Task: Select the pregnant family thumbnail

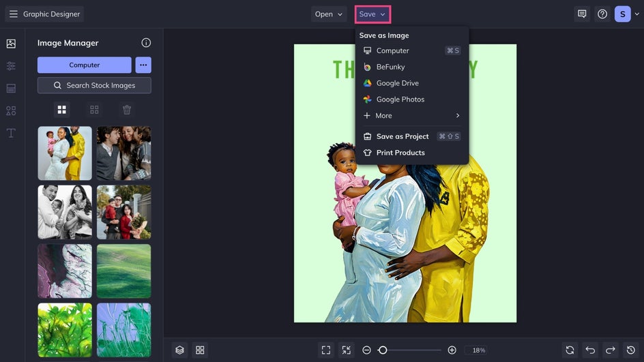Action: coord(65,153)
